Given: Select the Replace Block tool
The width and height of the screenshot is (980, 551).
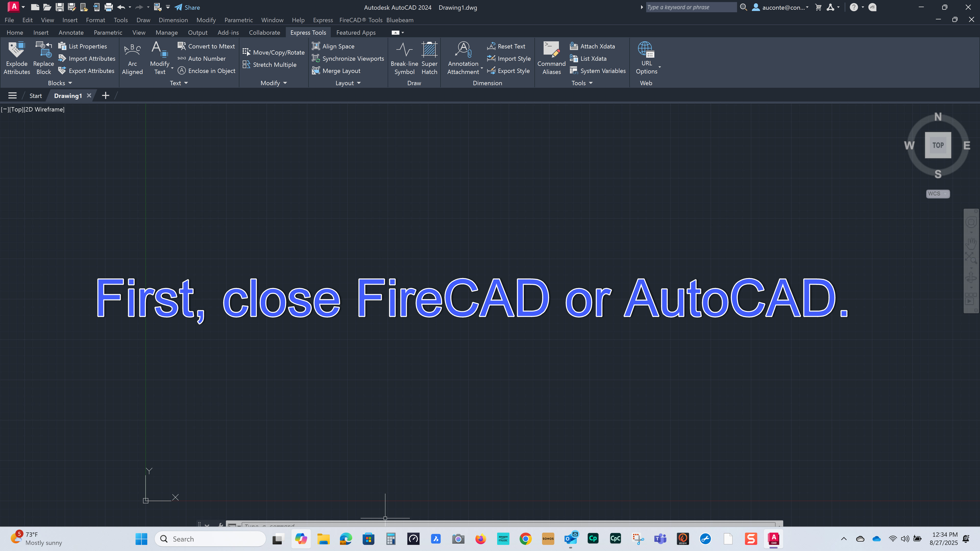Looking at the screenshot, I should [43, 58].
